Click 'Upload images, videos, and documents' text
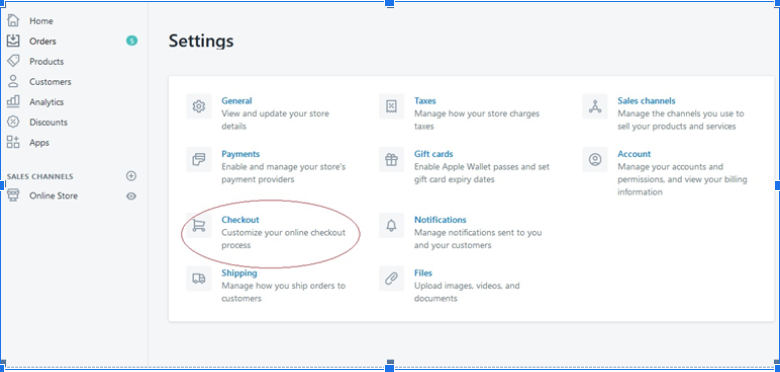 point(467,292)
